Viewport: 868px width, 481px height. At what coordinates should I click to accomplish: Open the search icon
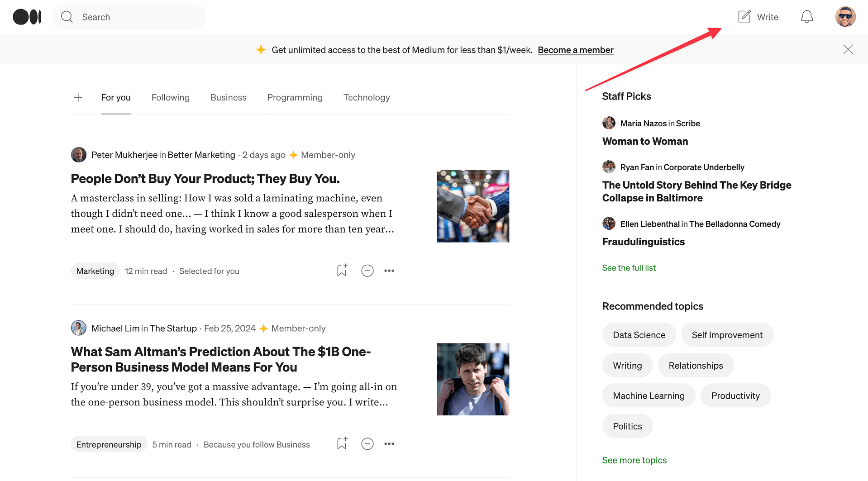(67, 17)
